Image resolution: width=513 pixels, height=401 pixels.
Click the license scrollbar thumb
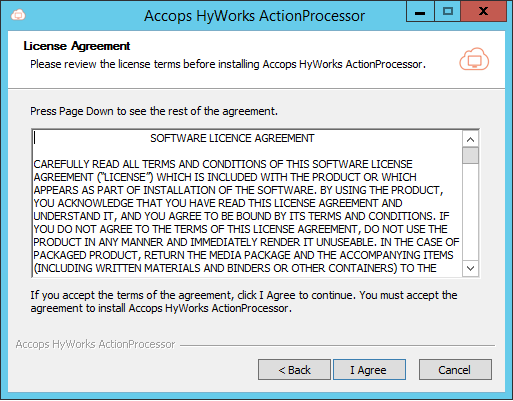click(470, 156)
